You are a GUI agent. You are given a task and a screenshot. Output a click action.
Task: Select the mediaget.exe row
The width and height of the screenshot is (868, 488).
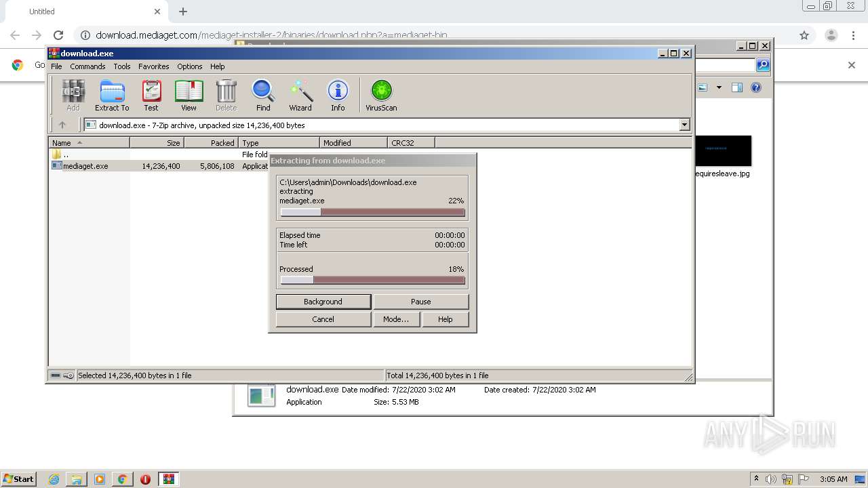tap(159, 166)
